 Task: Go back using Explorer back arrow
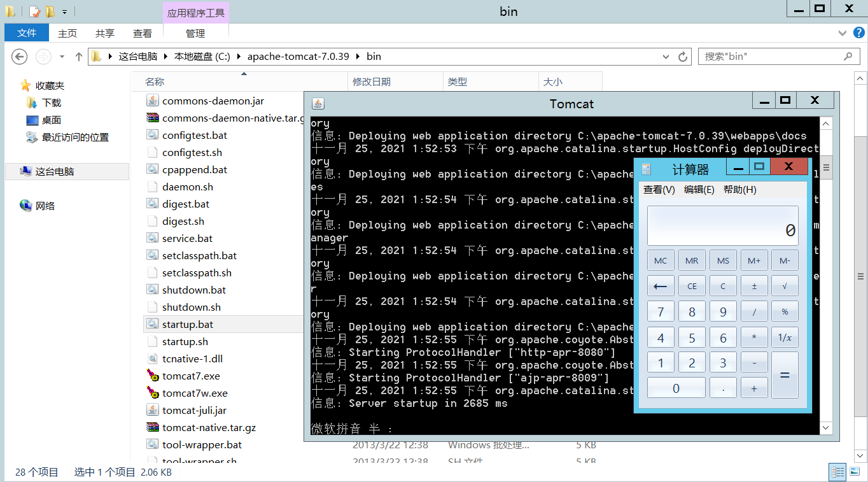[x=20, y=57]
